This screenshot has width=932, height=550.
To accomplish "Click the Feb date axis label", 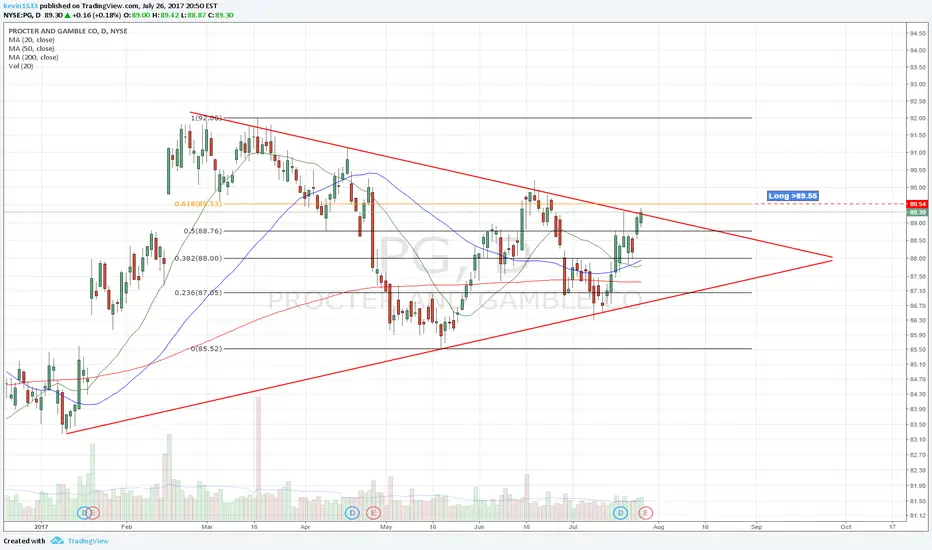I will point(126,527).
